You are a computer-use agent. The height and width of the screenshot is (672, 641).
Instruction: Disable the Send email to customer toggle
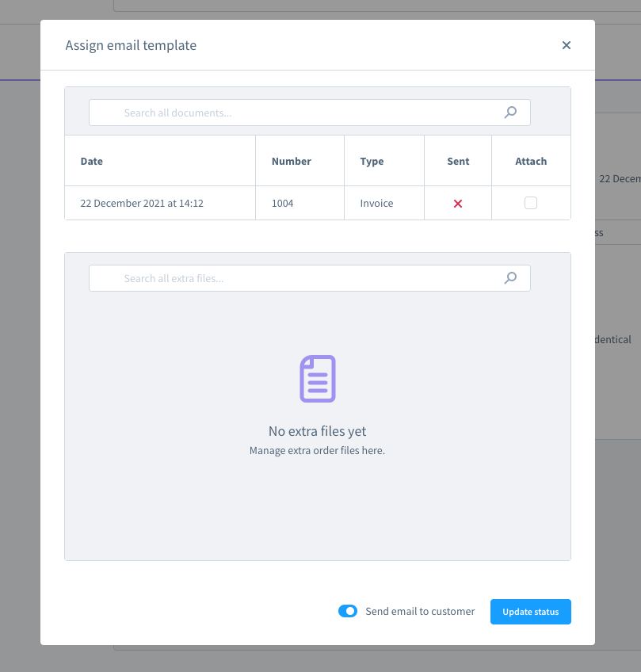(348, 611)
